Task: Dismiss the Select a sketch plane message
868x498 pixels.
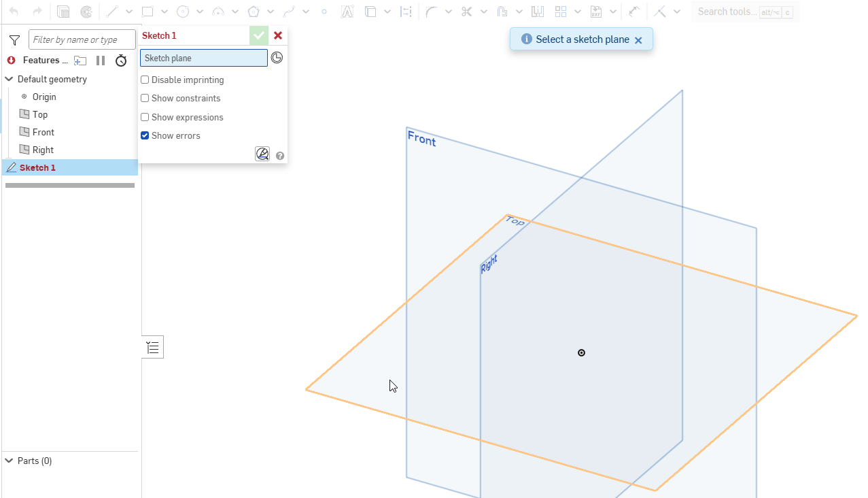Action: (638, 40)
